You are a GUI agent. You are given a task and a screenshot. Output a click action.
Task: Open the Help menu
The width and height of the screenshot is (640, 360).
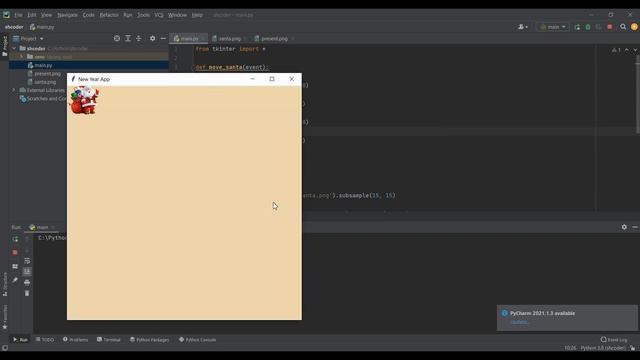tap(197, 15)
